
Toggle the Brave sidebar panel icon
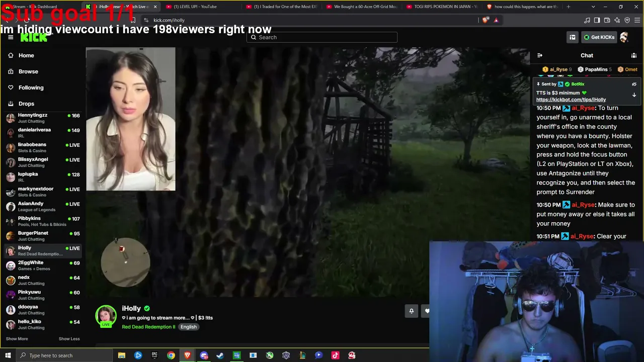point(597,20)
